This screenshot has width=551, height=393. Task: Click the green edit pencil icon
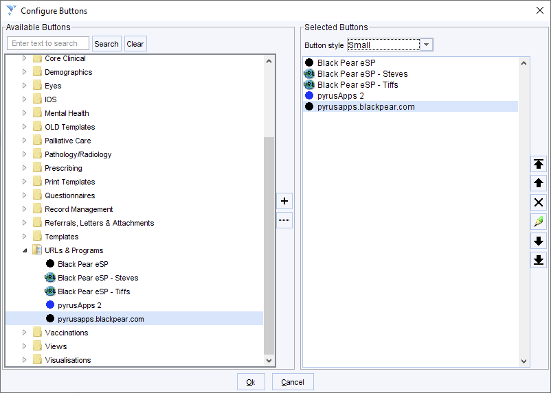538,221
